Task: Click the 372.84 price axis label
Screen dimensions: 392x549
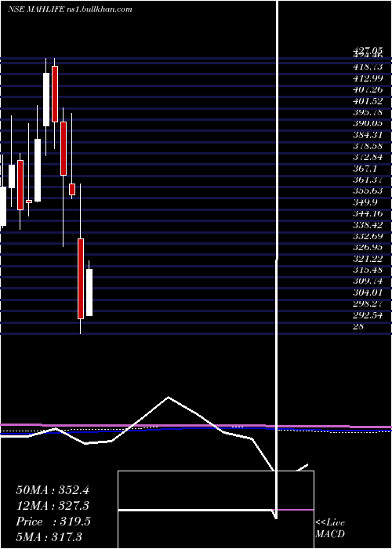Action: (x=368, y=157)
